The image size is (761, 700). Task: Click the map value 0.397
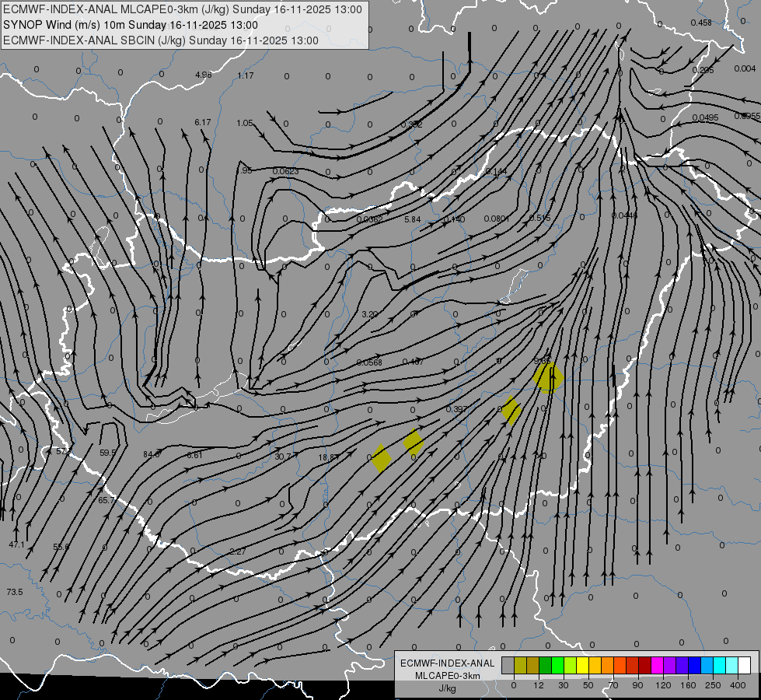[x=457, y=409]
